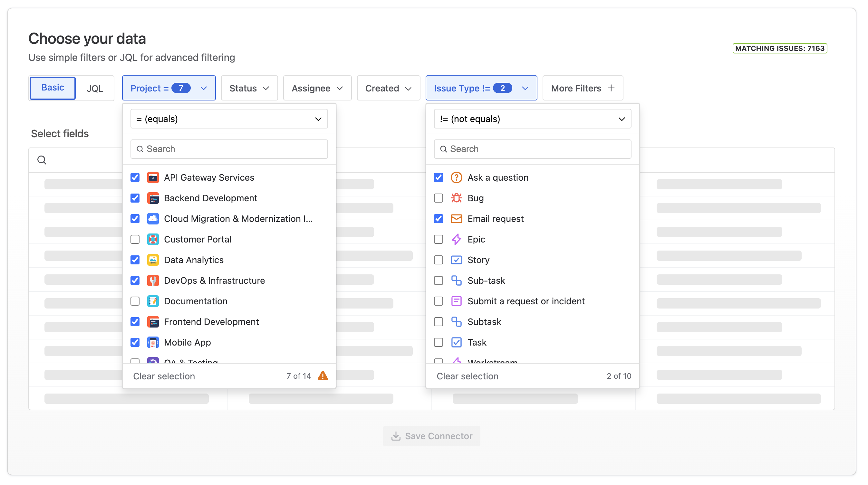Image resolution: width=868 pixels, height=485 pixels.
Task: Click the Backend Development project icon
Action: [x=153, y=198]
